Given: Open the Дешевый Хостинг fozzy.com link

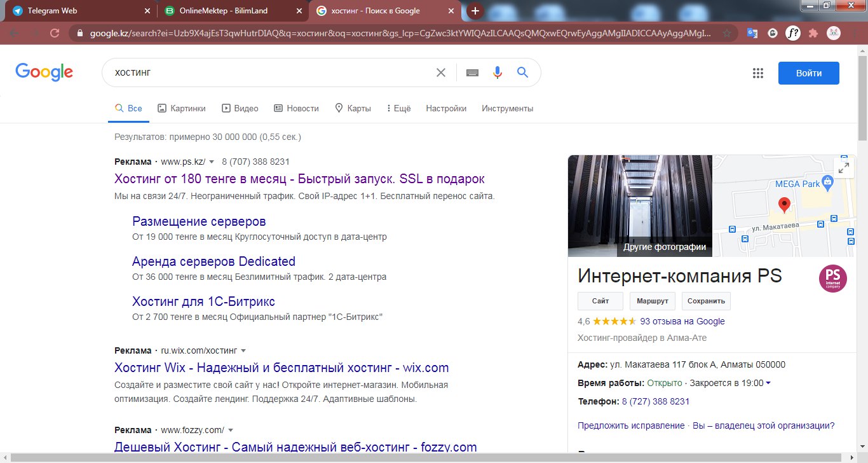Looking at the screenshot, I should (x=295, y=447).
